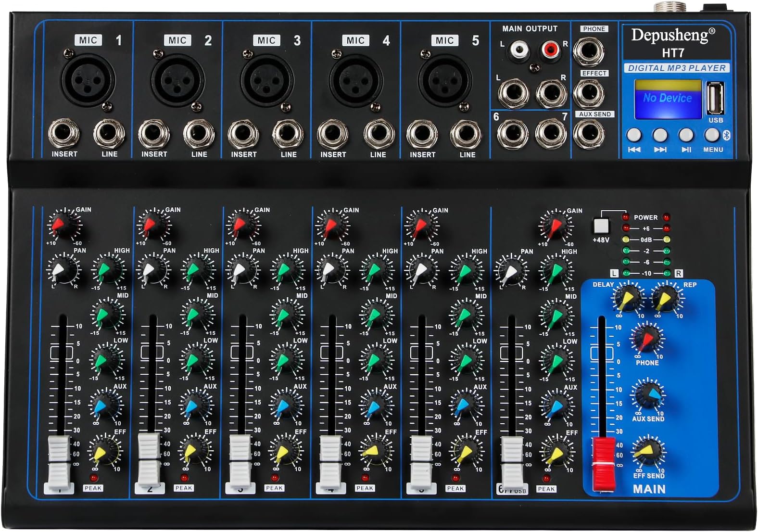The image size is (758, 532).
Task: Click the MIC 5 XLR input jack
Action: click(x=445, y=80)
